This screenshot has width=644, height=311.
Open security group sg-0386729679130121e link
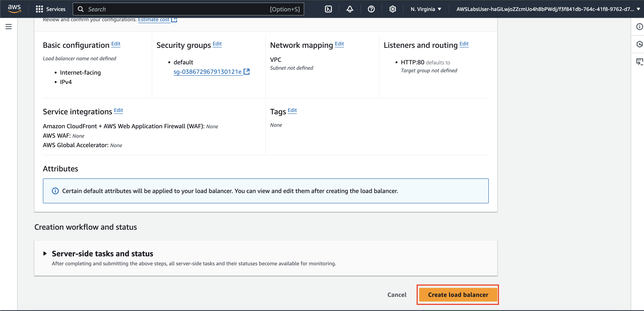208,72
